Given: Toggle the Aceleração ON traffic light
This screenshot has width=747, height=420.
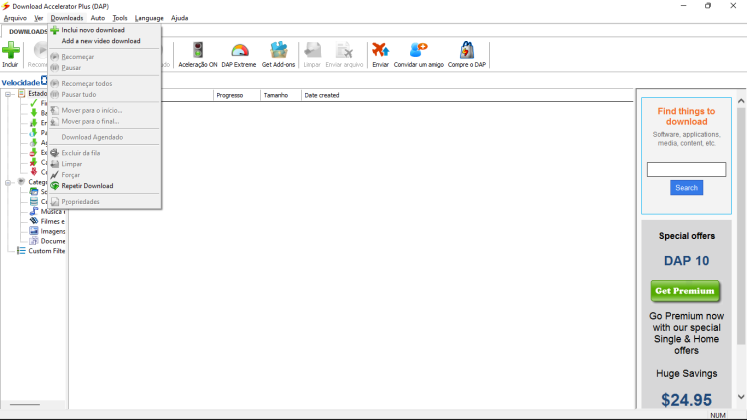Looking at the screenshot, I should 197,52.
